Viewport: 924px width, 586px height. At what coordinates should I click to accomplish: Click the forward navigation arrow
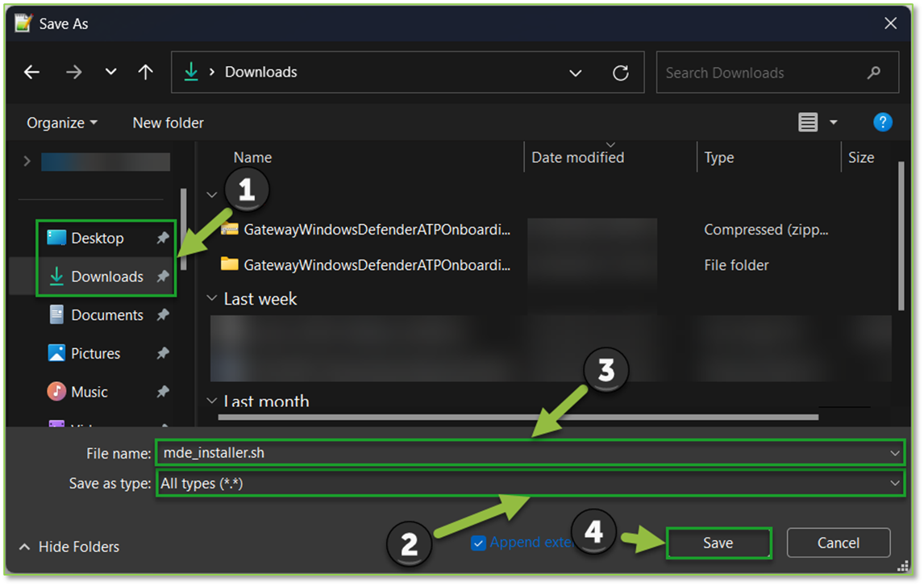point(73,72)
